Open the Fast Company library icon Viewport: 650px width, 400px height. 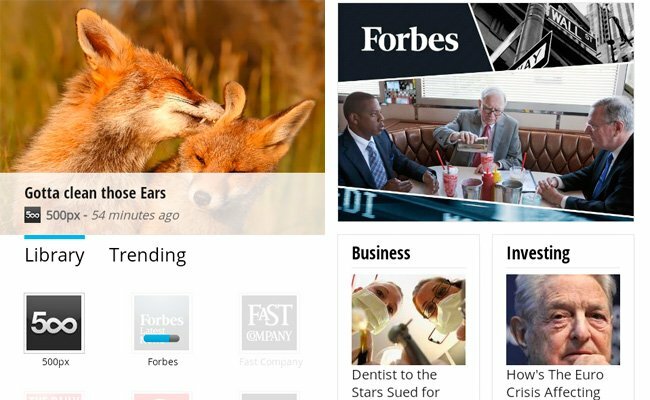click(269, 323)
